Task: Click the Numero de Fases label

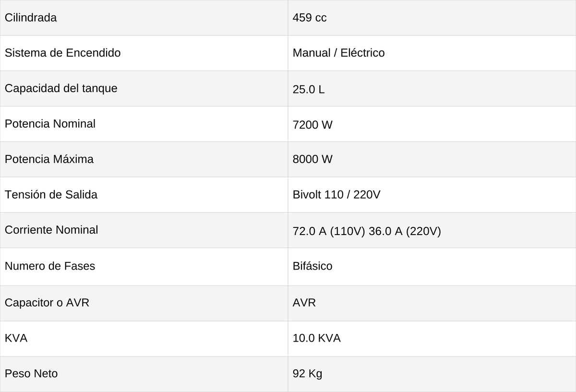Action: [x=50, y=266]
